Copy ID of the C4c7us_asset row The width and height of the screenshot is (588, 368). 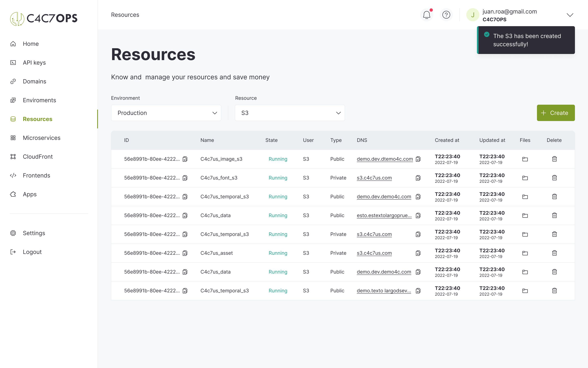[185, 253]
